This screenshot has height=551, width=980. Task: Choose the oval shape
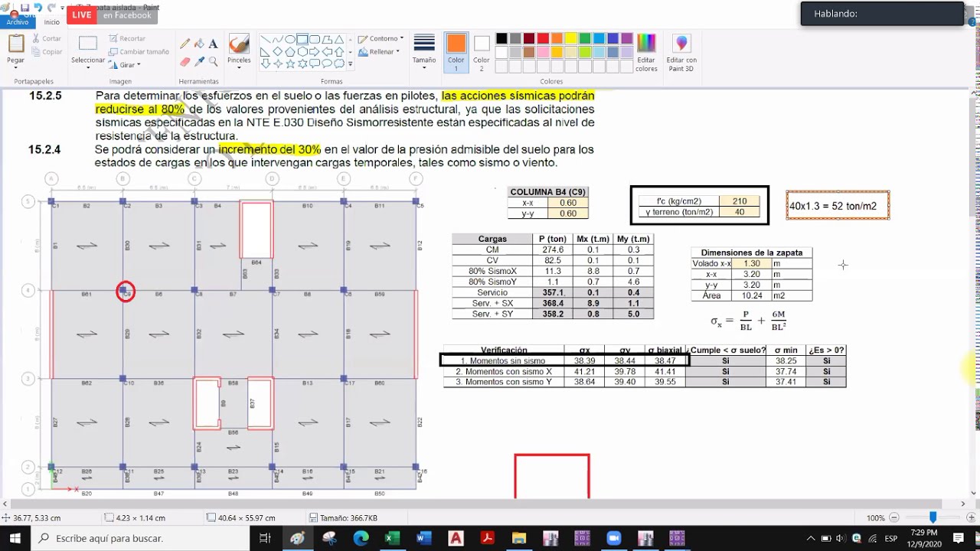(x=290, y=40)
